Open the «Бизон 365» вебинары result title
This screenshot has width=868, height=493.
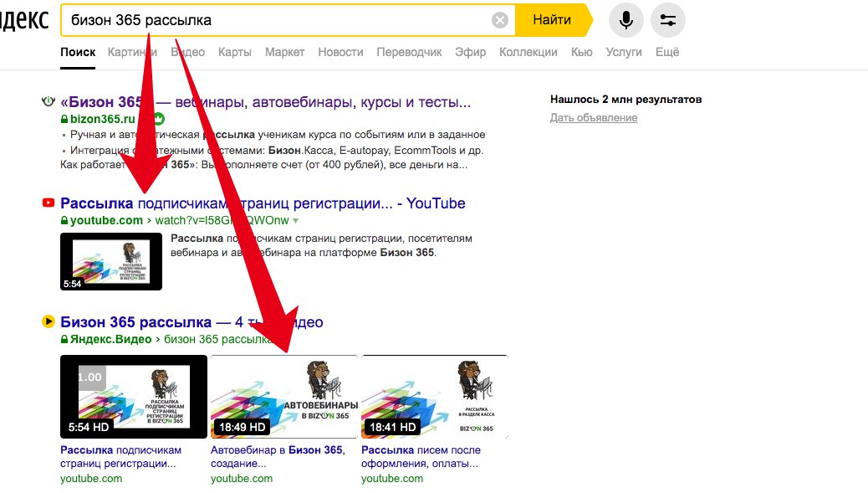(266, 102)
